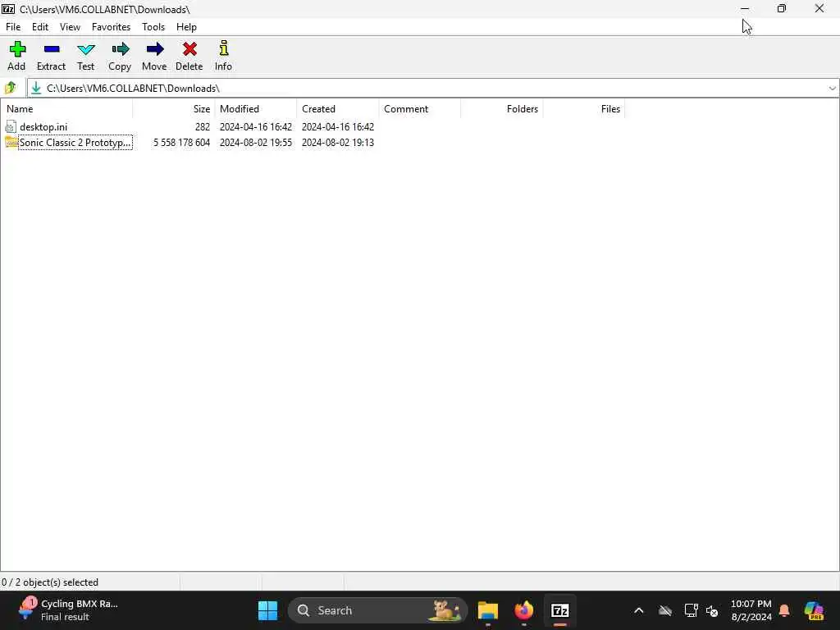Viewport: 840px width, 630px height.
Task: Click modified date 2024-08-02 19:55
Action: pos(256,143)
